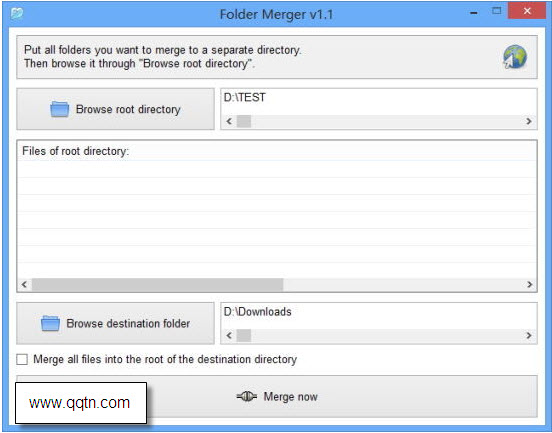552x433 pixels.
Task: Click the root path scrollbar thumb
Action: pos(244,121)
